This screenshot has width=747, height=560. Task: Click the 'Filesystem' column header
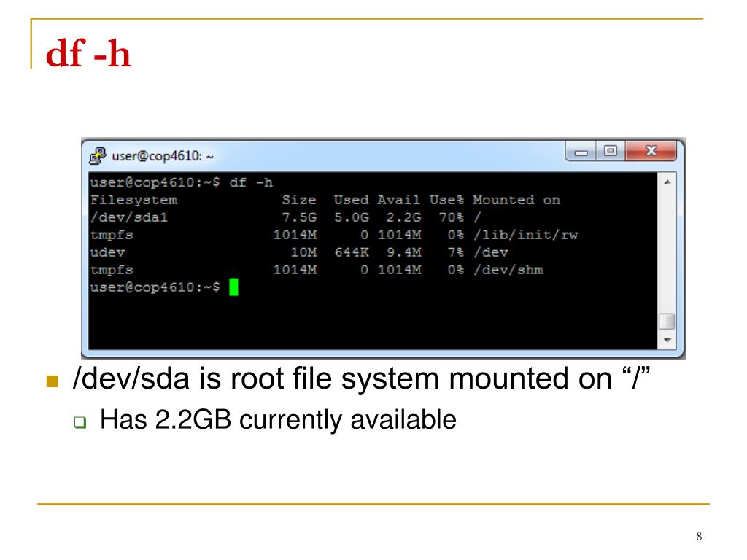[x=134, y=200]
